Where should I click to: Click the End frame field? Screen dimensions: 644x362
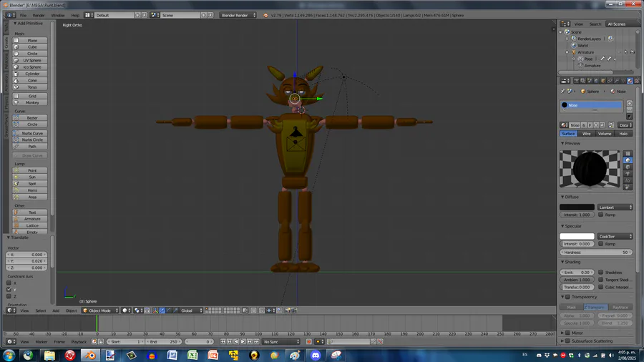162,341
